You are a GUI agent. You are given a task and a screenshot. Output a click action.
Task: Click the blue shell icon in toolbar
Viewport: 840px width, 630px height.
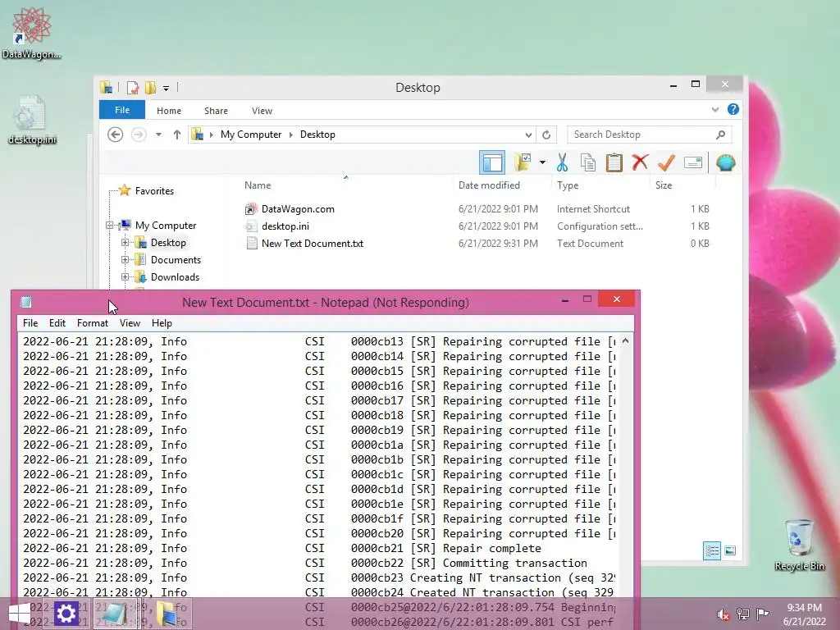click(x=725, y=162)
